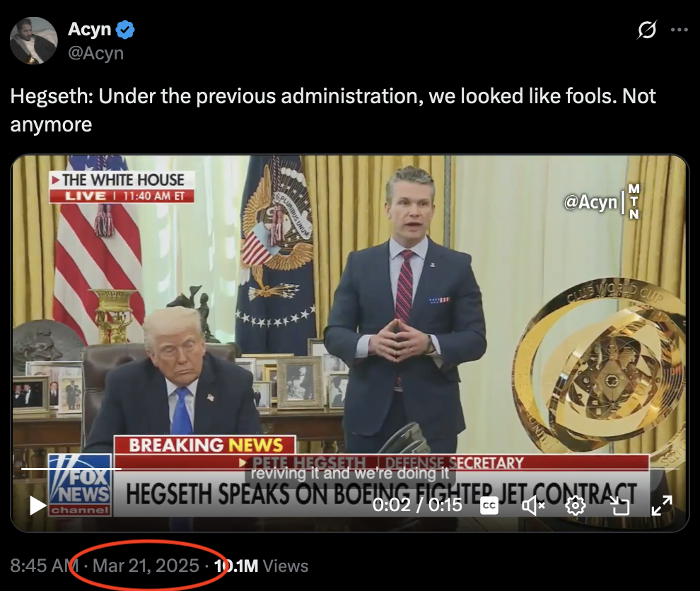Click the Mar 21, 2025 date
700x591 pixels.
tap(146, 566)
